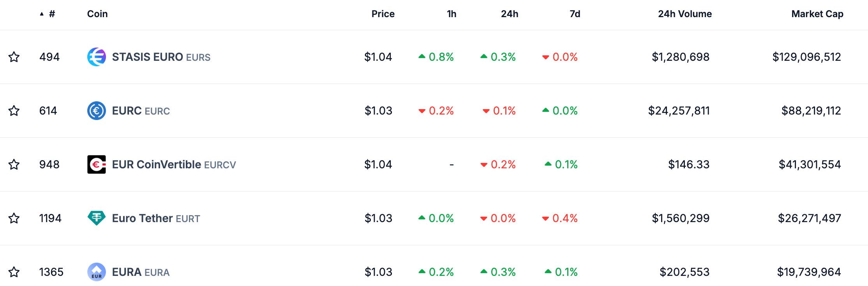Viewport: 868px width, 286px height.
Task: Click the Euro Tether logo icon
Action: [x=96, y=218]
